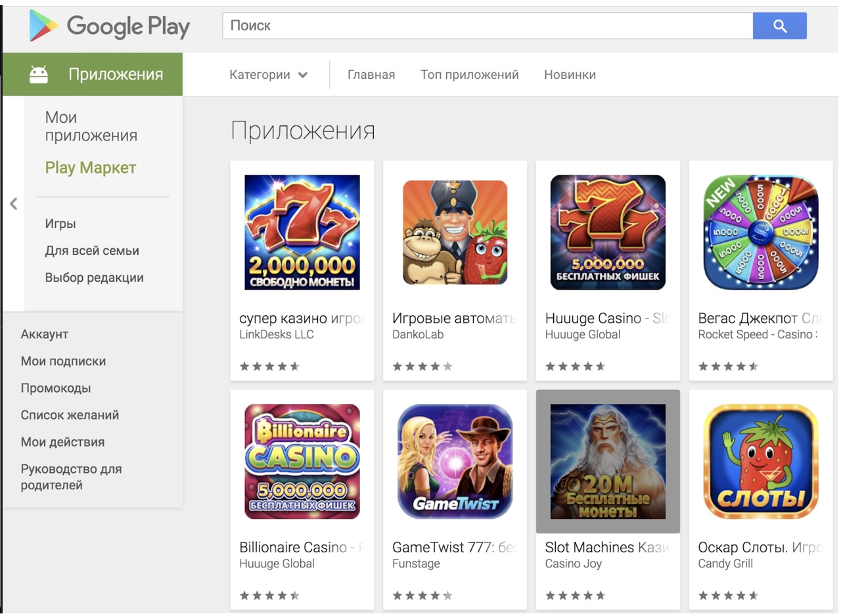Image resolution: width=841 pixels, height=616 pixels.
Task: Click the Игровые автоматы app title
Action: point(454,319)
